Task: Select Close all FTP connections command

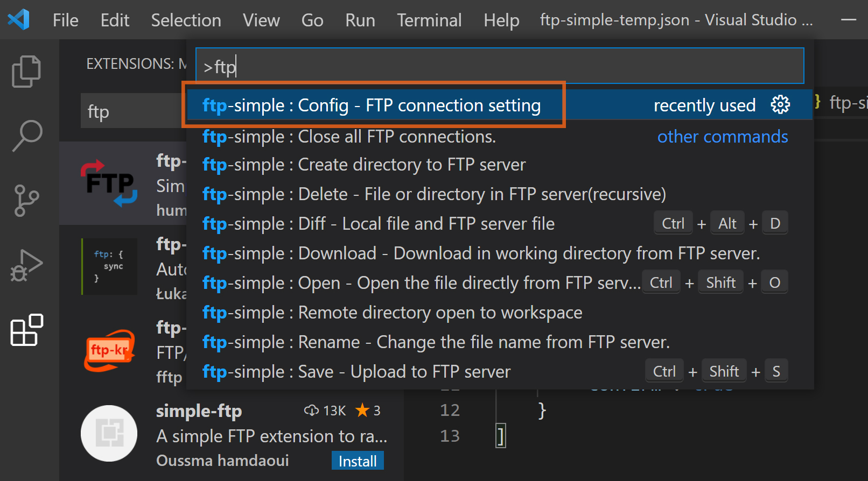Action: (499, 137)
